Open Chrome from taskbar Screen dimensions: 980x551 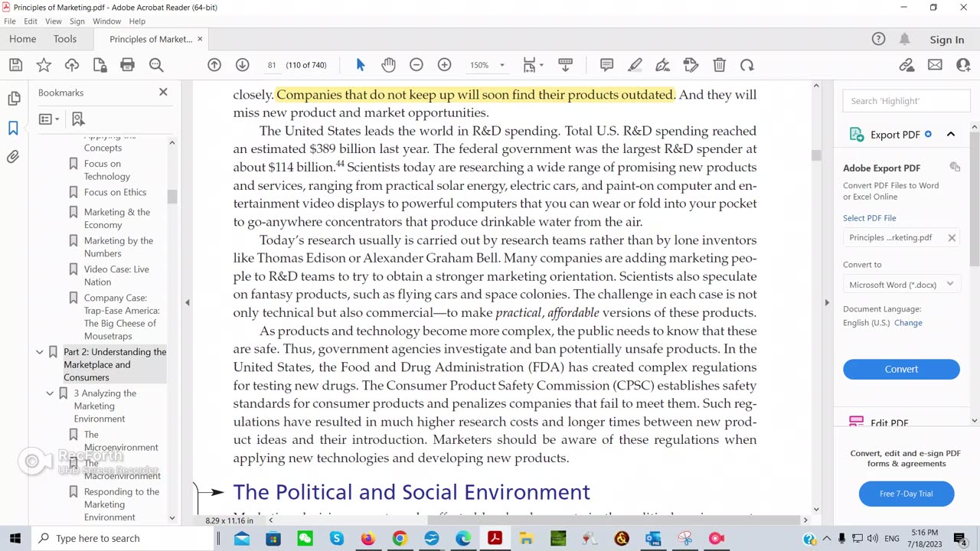coord(400,539)
